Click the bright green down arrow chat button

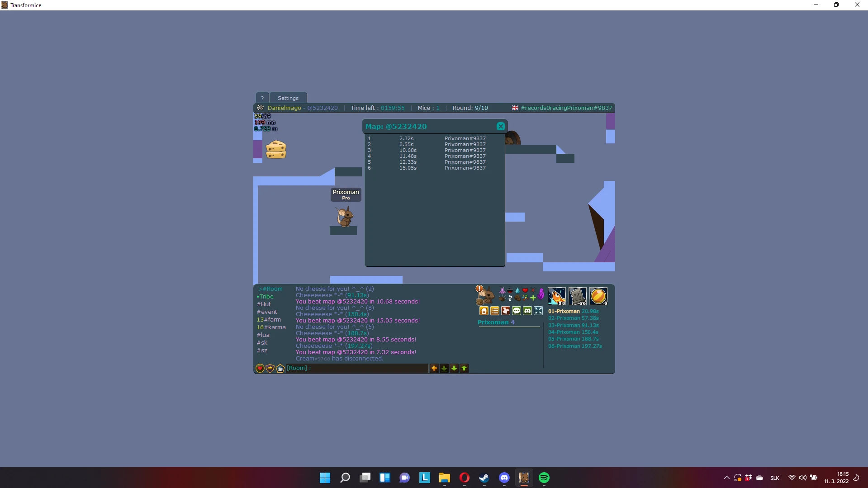[x=454, y=369]
